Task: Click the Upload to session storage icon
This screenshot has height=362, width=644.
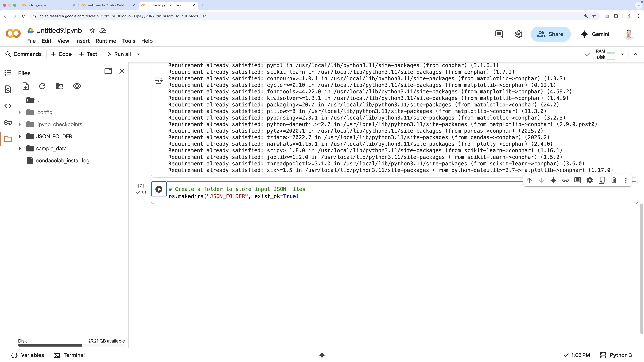Action: pos(26,86)
